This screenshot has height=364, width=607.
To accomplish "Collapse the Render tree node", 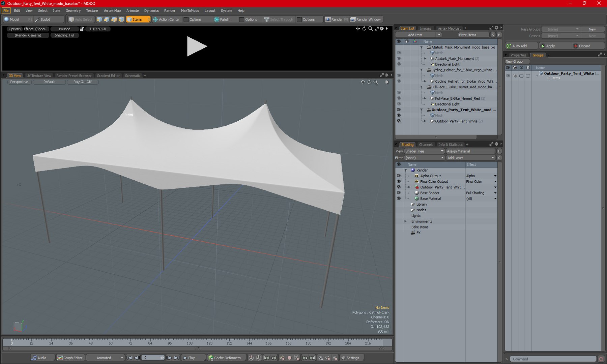I will coord(406,170).
